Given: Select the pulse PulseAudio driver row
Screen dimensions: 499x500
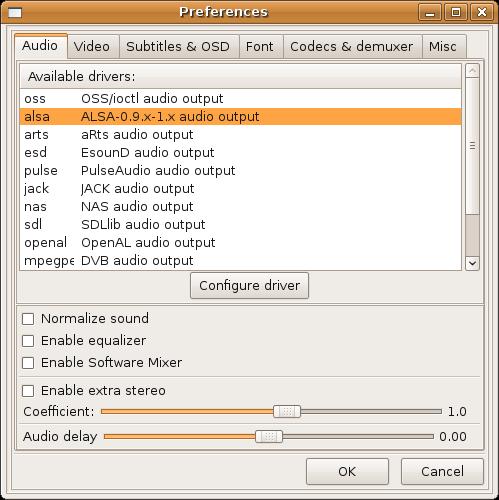Looking at the screenshot, I should click(241, 171).
